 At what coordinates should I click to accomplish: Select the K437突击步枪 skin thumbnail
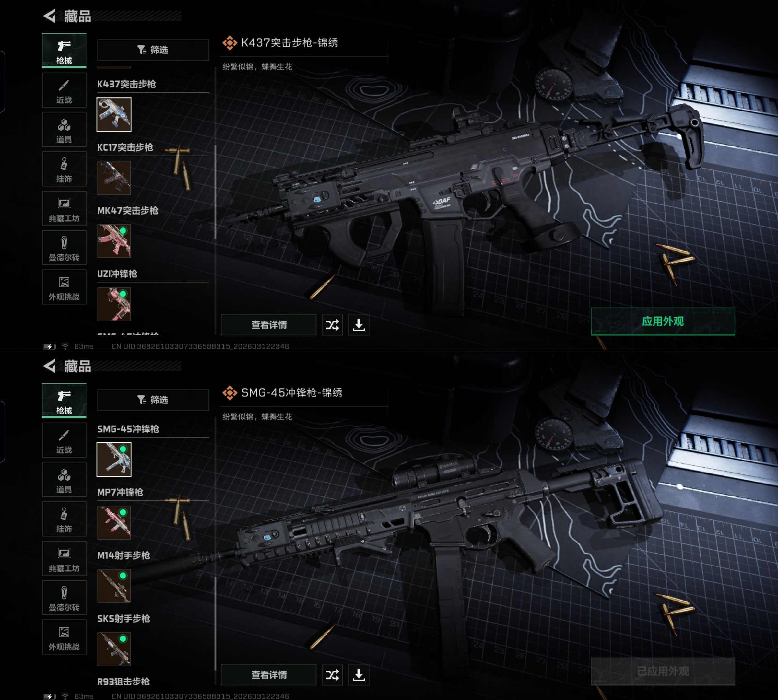(x=114, y=114)
